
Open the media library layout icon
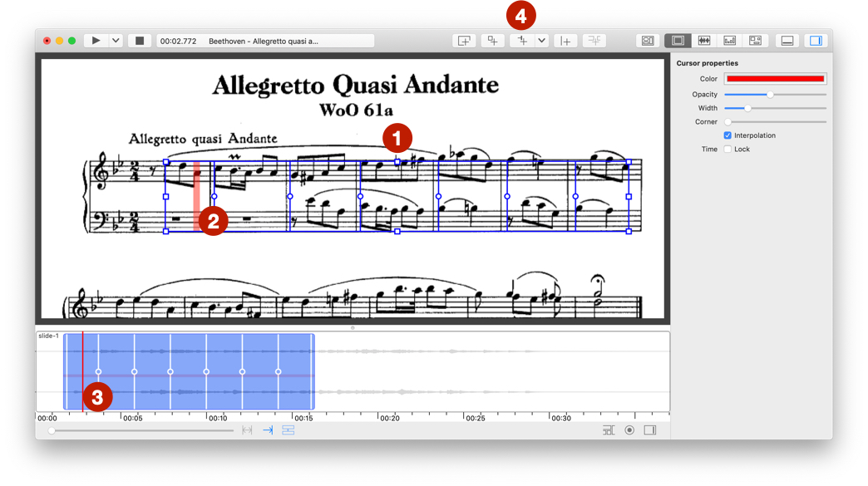tap(648, 41)
